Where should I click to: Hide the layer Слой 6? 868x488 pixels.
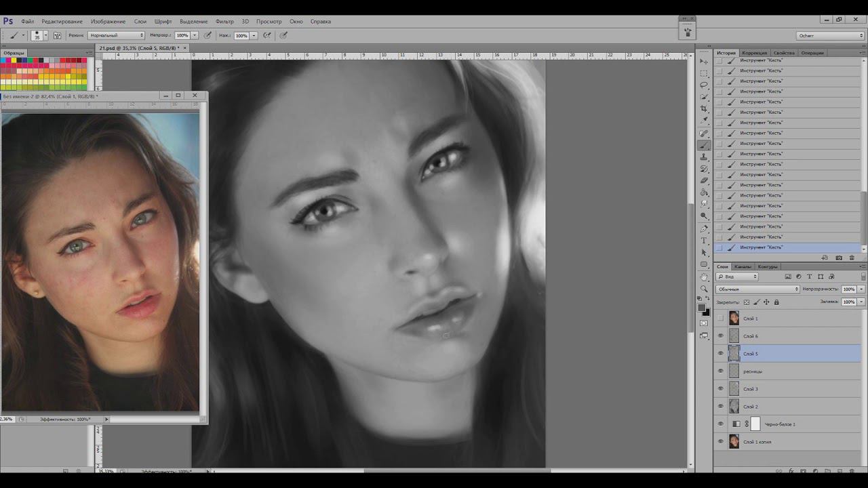pos(721,336)
